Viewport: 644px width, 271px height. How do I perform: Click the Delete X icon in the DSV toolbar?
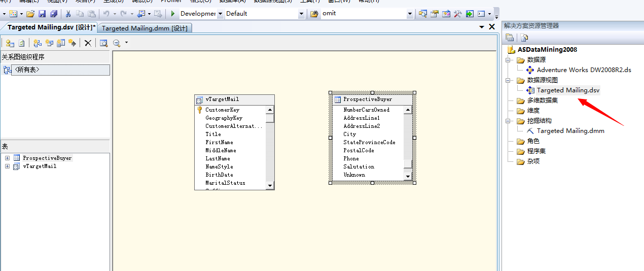(88, 43)
